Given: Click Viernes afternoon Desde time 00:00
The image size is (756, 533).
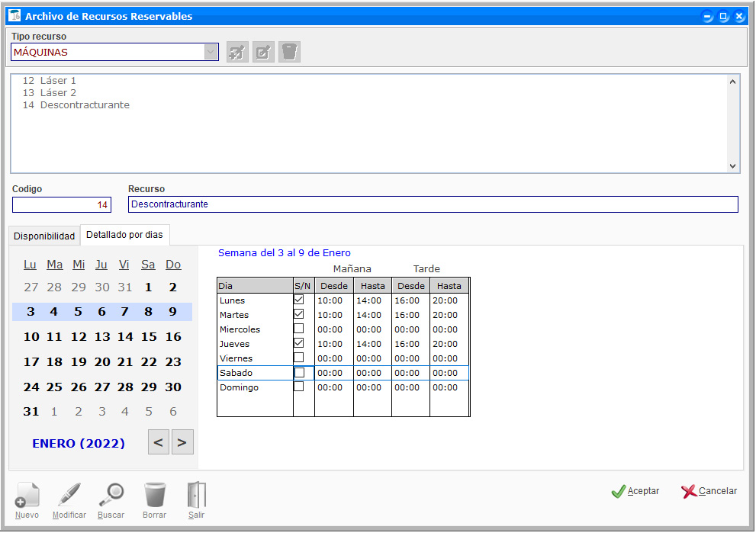Looking at the screenshot, I should [x=407, y=358].
